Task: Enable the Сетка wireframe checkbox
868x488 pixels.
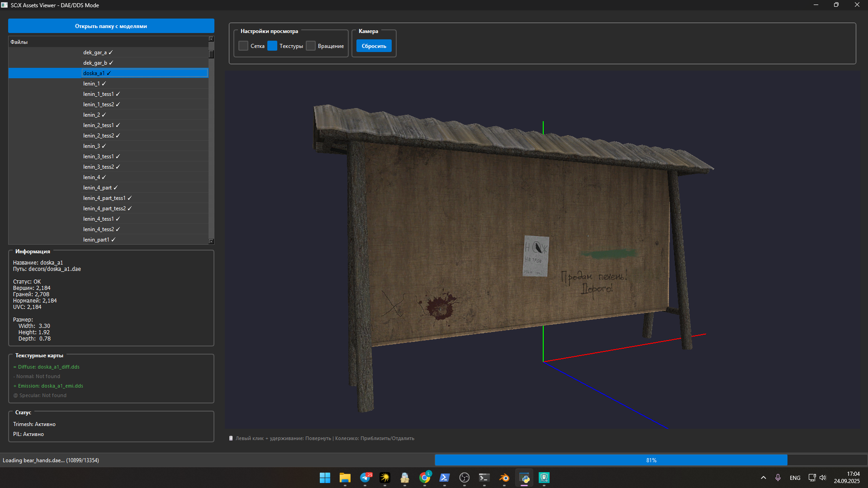Action: coord(243,46)
